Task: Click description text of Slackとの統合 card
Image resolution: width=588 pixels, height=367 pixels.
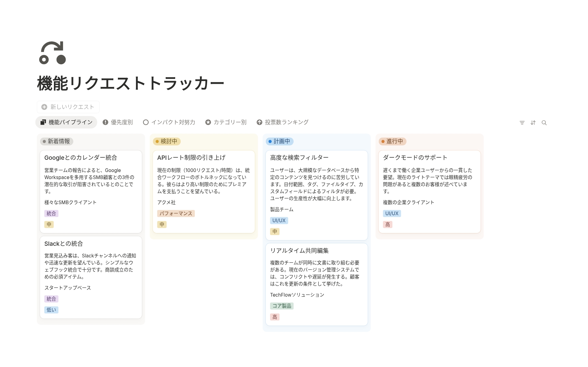Action: 90,266
